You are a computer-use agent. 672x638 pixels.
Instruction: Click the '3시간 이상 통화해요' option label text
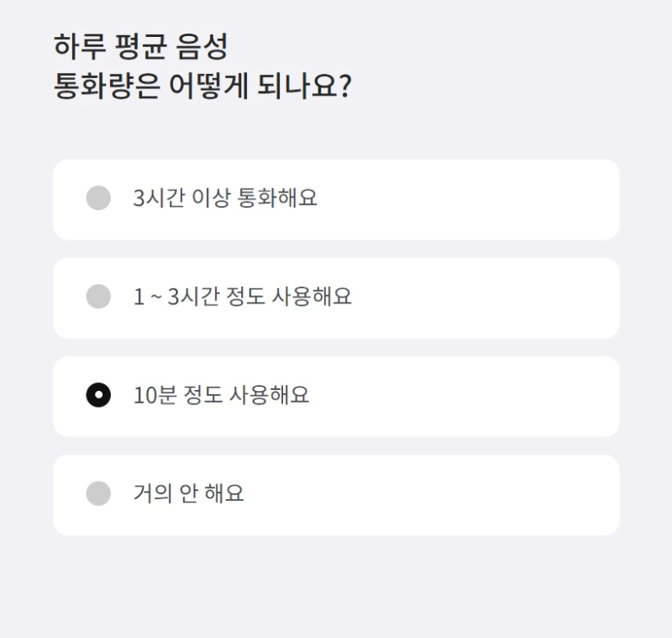(x=225, y=198)
